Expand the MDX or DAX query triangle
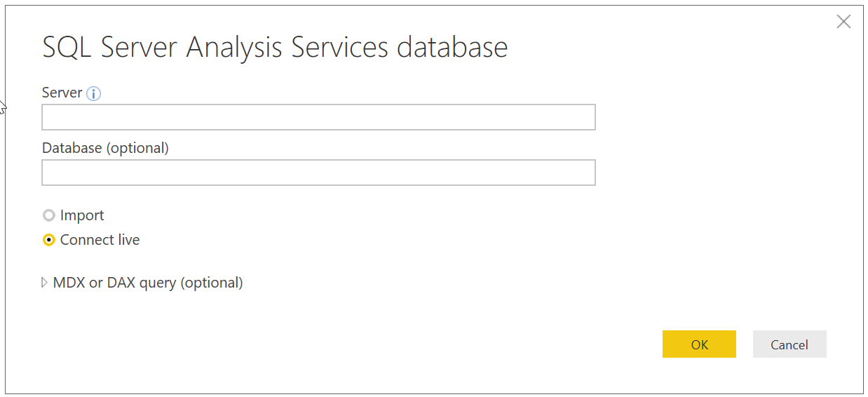Image resolution: width=868 pixels, height=397 pixels. pos(45,283)
